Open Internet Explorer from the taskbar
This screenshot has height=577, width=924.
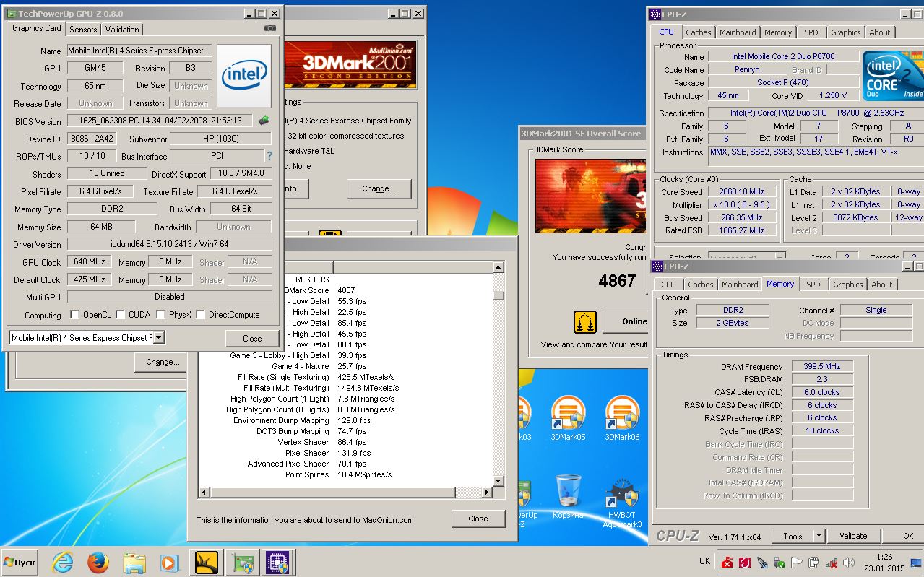(62, 562)
